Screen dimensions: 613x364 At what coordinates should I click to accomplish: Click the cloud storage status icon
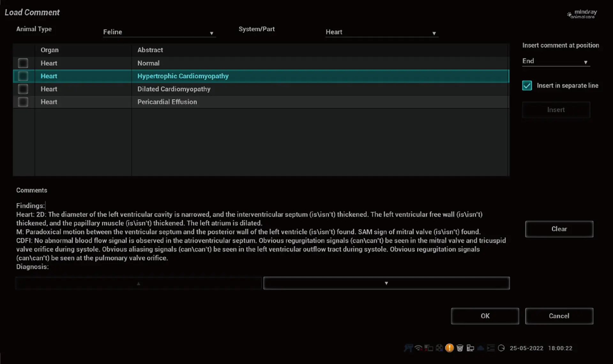pyautogui.click(x=481, y=348)
